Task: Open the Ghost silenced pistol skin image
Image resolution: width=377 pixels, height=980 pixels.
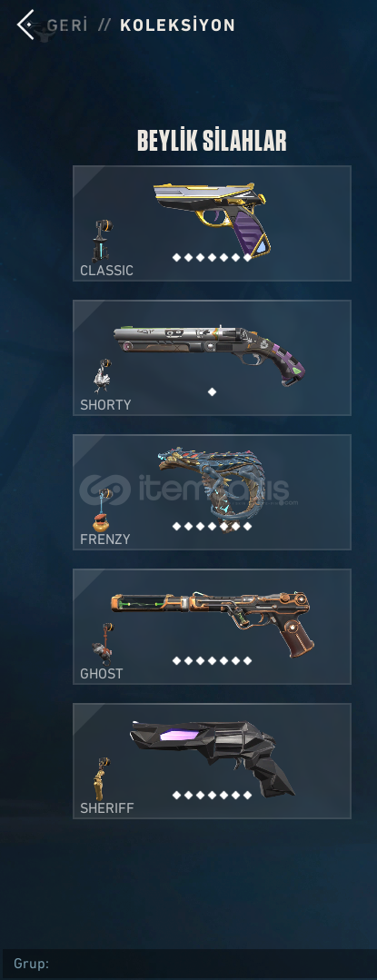Action: tap(213, 622)
